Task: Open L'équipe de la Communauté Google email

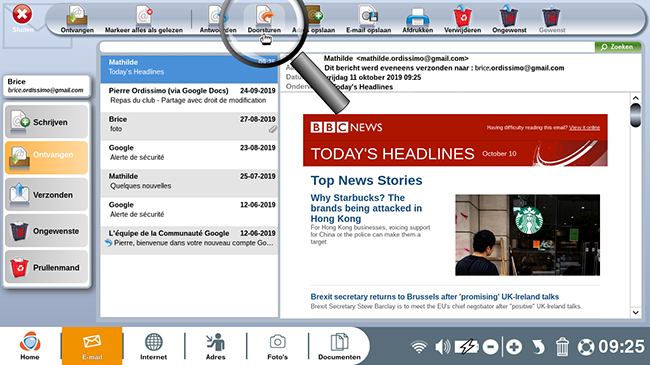Action: 189,239
